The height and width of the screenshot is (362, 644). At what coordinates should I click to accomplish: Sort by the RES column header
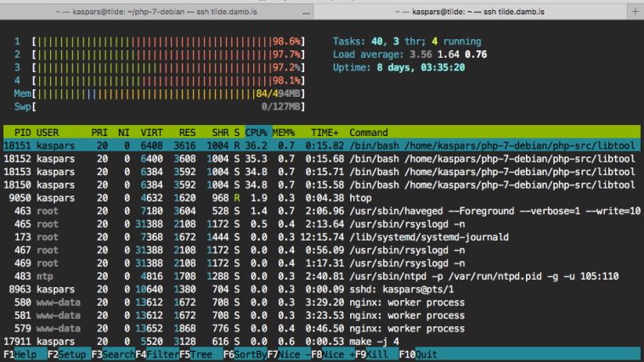coord(187,133)
